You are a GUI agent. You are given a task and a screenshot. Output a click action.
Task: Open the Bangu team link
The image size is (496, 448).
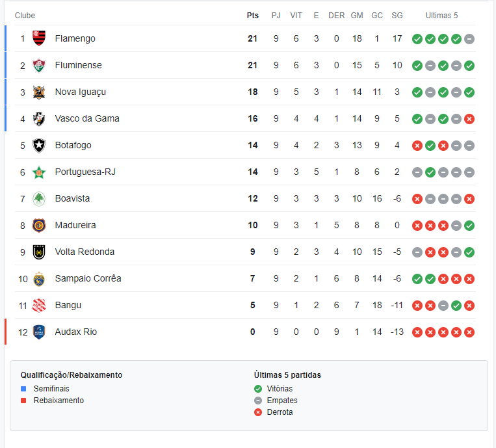[x=68, y=306]
